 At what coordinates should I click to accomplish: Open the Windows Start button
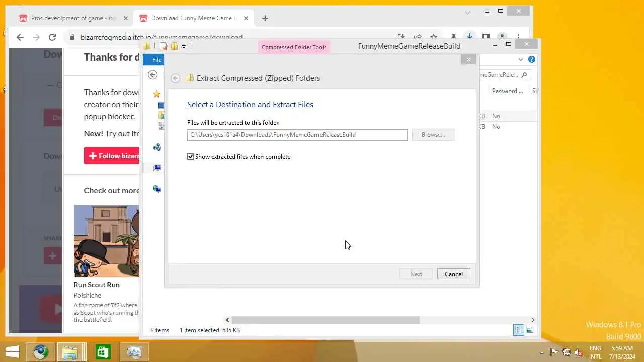pos(12,352)
